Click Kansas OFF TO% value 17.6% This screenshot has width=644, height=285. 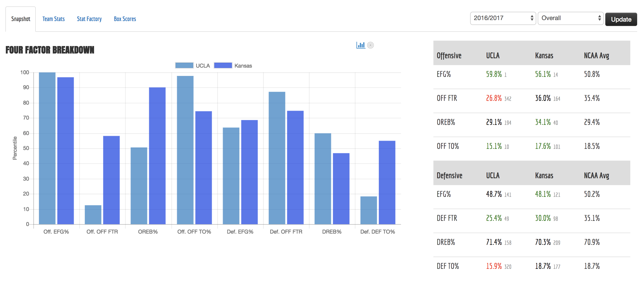(x=543, y=146)
